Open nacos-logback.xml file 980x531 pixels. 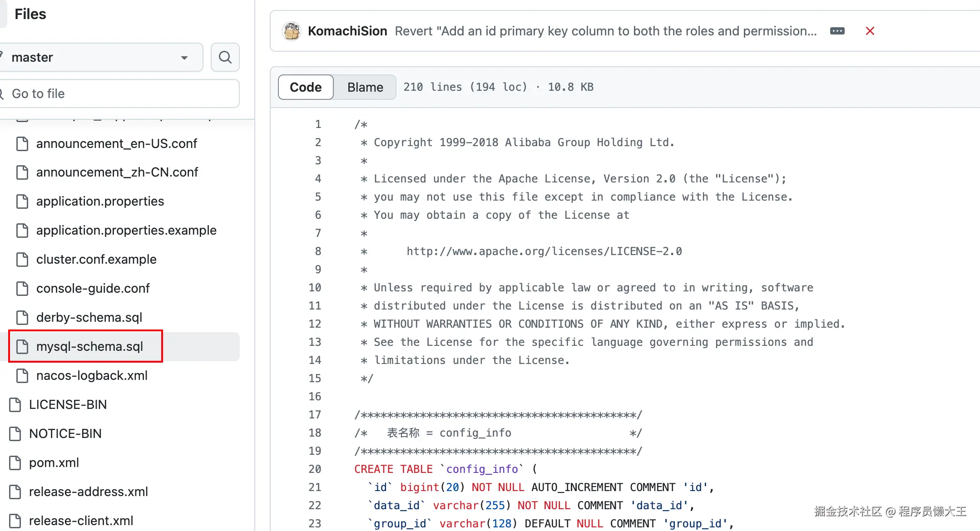(x=92, y=375)
